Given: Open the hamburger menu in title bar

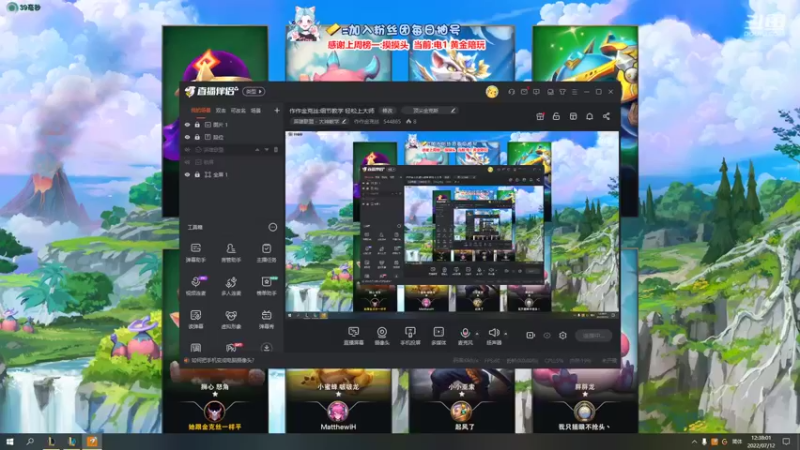Looking at the screenshot, I should 574,92.
